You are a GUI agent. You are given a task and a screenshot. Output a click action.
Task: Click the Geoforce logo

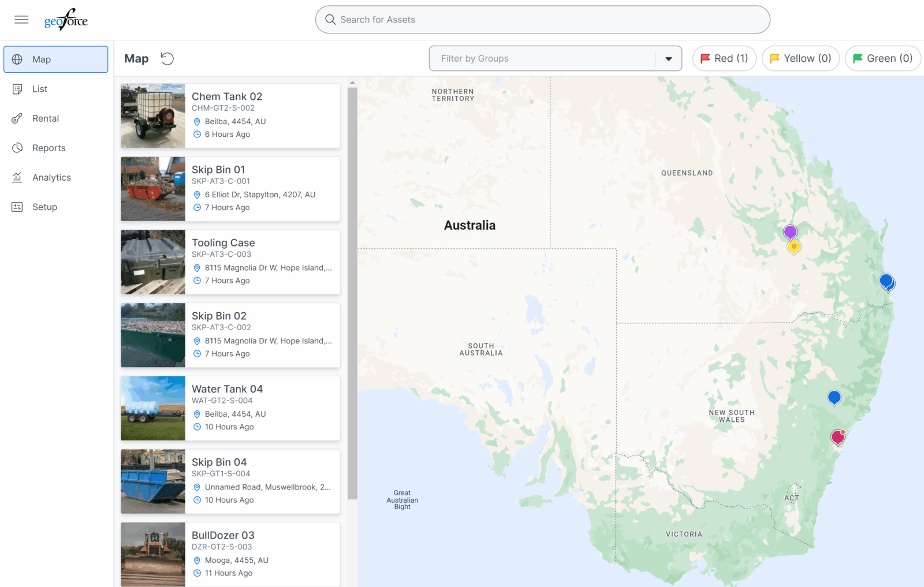(x=66, y=20)
